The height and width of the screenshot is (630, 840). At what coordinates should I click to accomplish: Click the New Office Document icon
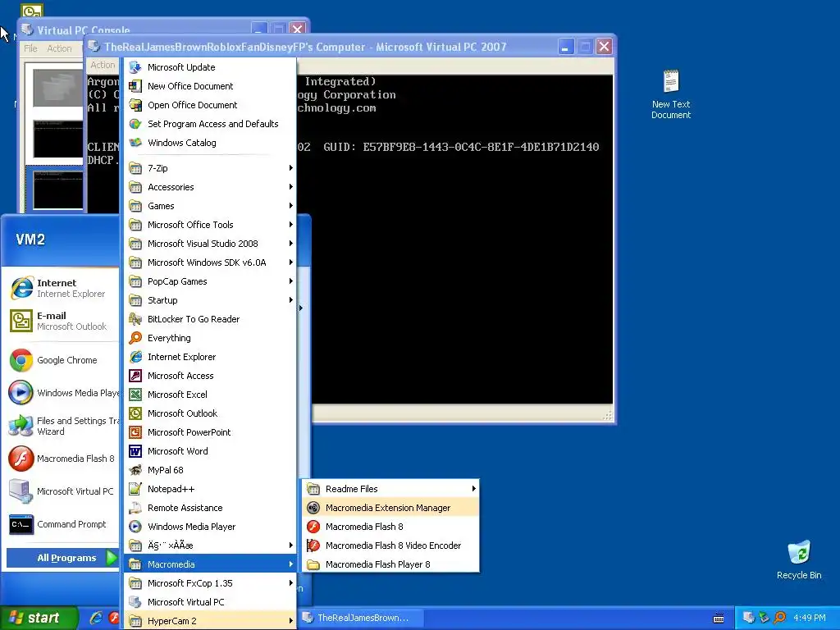135,85
